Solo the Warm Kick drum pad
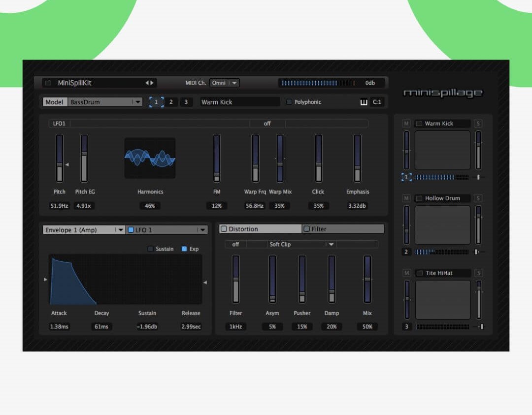The height and width of the screenshot is (415, 532). click(x=478, y=124)
